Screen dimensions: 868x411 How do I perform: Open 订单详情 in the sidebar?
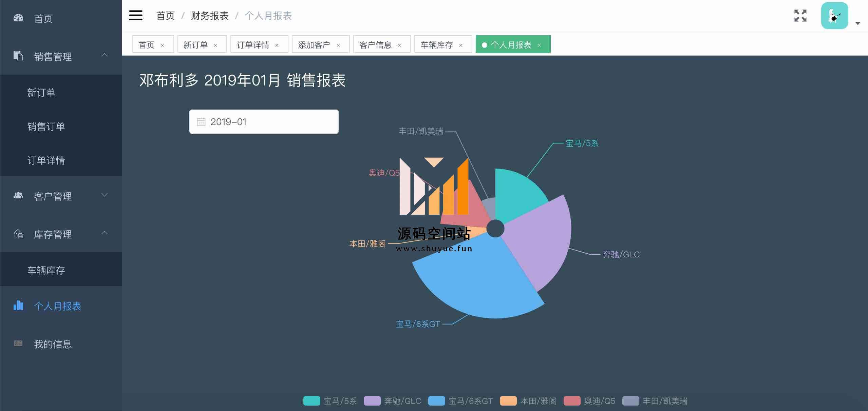pyautogui.click(x=61, y=160)
